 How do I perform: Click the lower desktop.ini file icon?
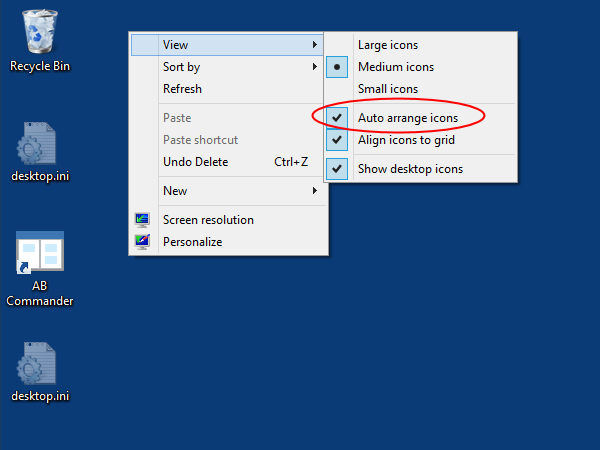pos(40,365)
